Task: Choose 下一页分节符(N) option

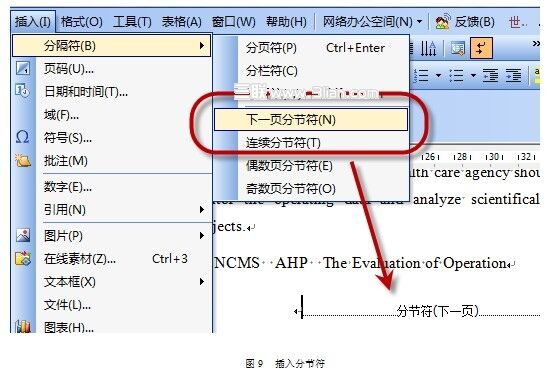Action: (x=311, y=120)
